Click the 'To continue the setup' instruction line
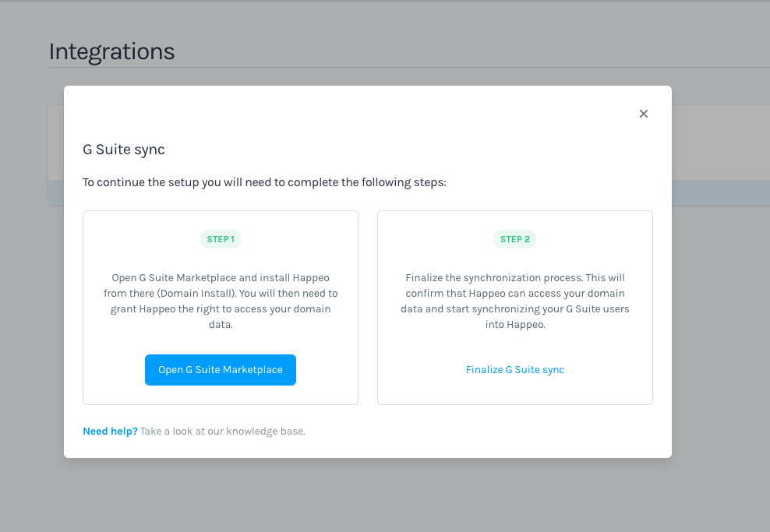770x532 pixels. [x=264, y=182]
